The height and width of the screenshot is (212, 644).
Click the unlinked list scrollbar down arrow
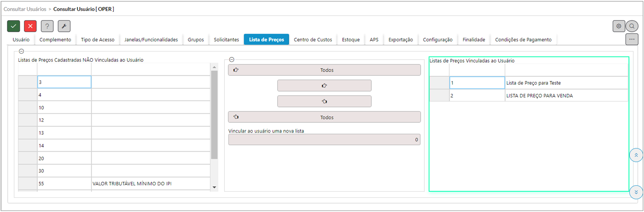pyautogui.click(x=214, y=187)
